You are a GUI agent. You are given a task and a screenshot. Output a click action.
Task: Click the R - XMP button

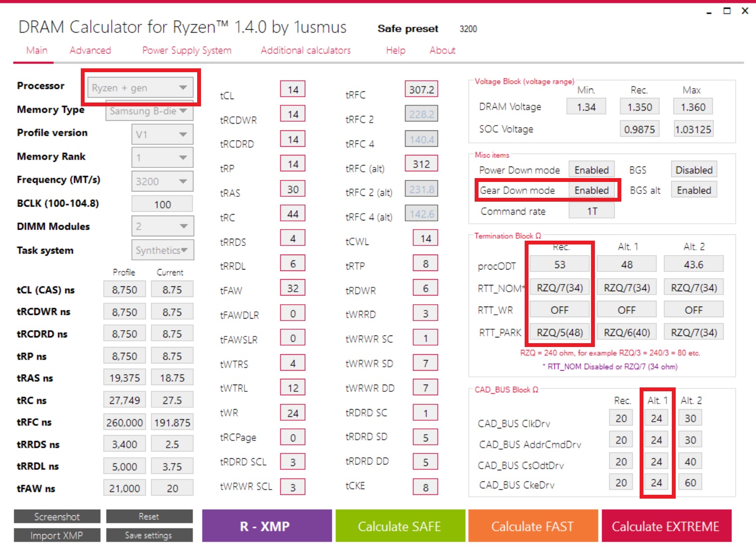[x=266, y=526]
